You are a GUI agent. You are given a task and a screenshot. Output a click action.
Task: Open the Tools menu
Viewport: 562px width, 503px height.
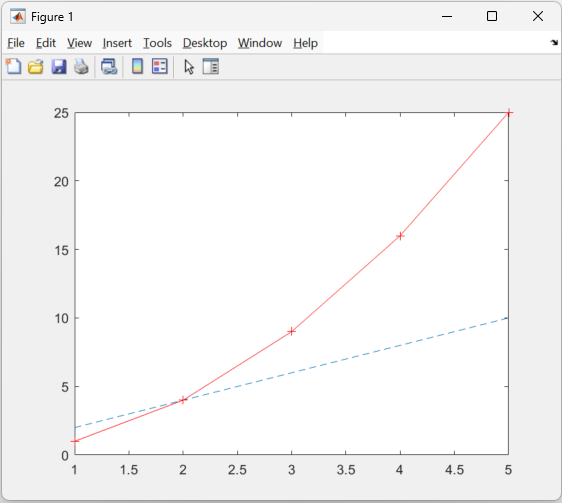tap(157, 43)
